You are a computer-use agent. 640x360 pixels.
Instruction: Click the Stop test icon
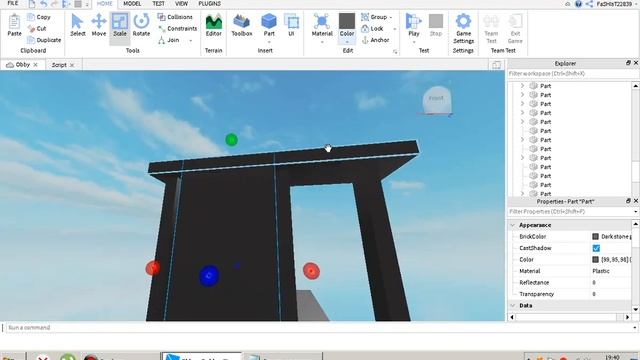coord(436,22)
